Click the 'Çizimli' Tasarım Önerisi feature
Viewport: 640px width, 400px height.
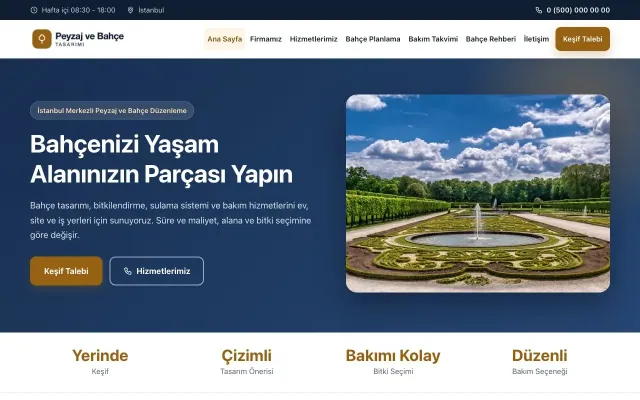click(247, 362)
